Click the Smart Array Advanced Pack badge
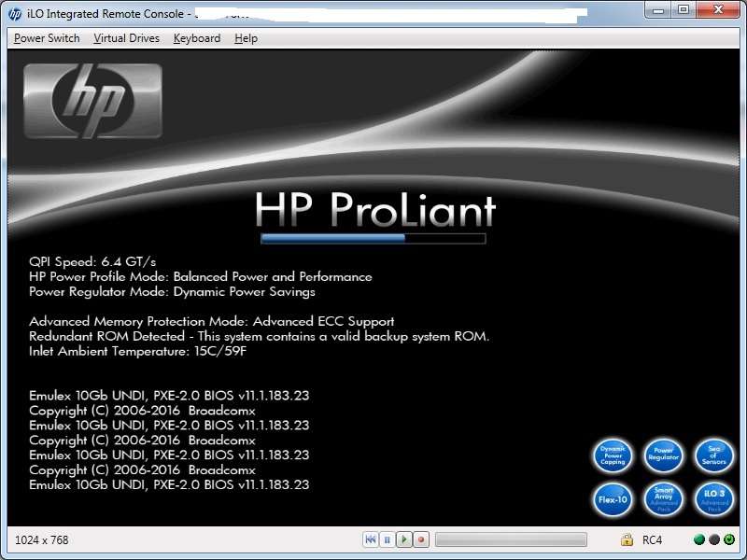747x560 pixels. 663,499
